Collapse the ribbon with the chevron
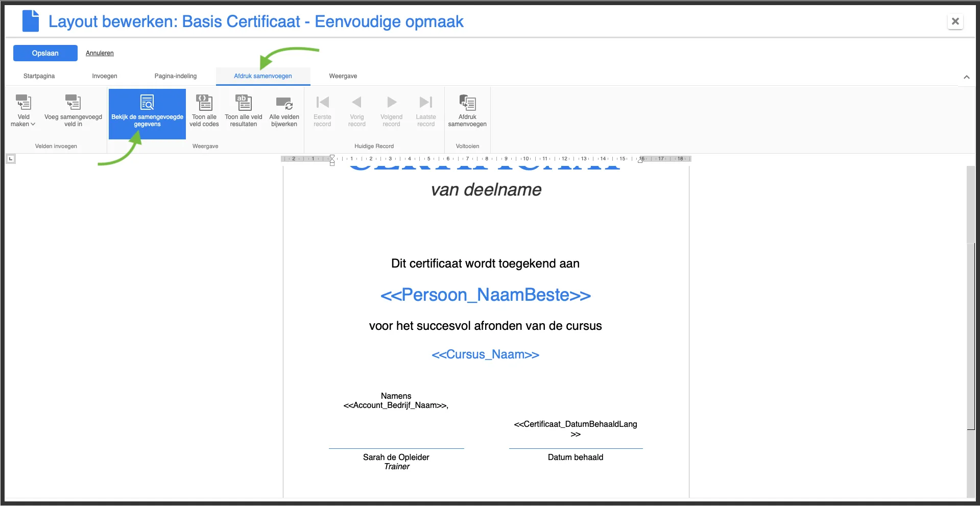Image resolution: width=980 pixels, height=506 pixels. (x=966, y=77)
